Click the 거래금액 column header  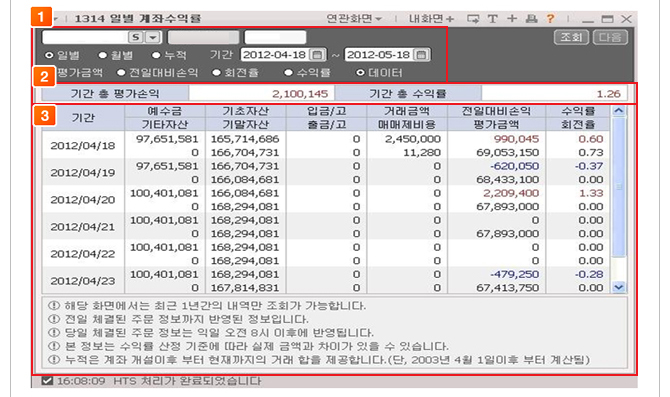click(407, 111)
